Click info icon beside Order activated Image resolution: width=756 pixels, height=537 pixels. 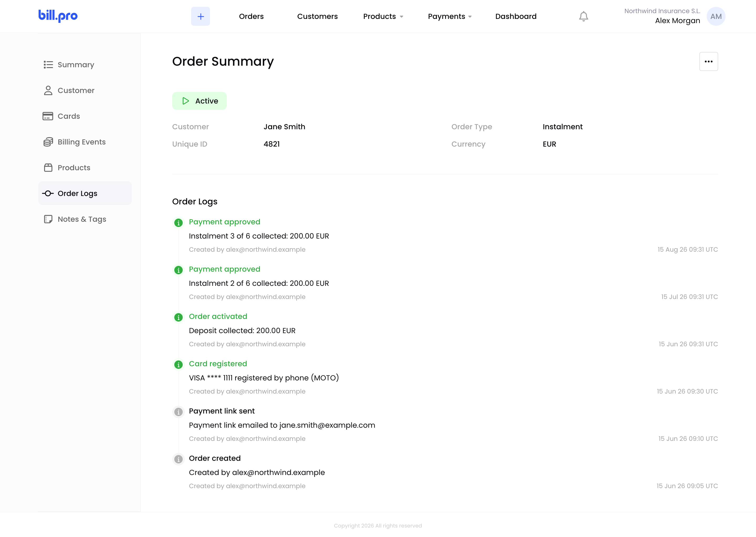click(x=178, y=317)
